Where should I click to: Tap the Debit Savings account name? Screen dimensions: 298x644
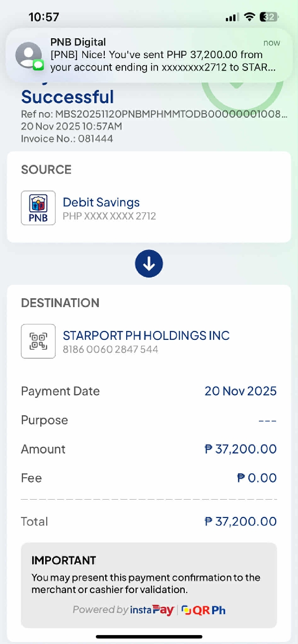[x=101, y=202]
